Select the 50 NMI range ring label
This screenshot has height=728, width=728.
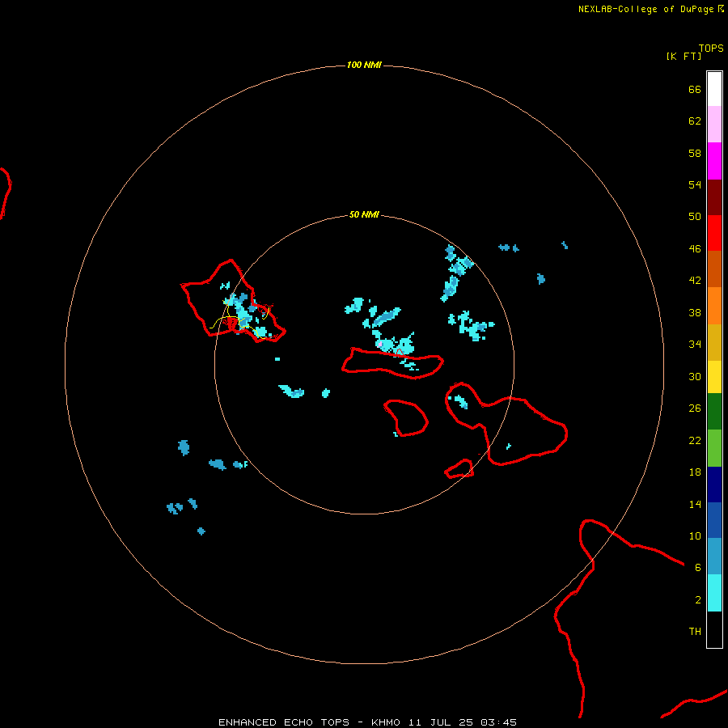364,214
